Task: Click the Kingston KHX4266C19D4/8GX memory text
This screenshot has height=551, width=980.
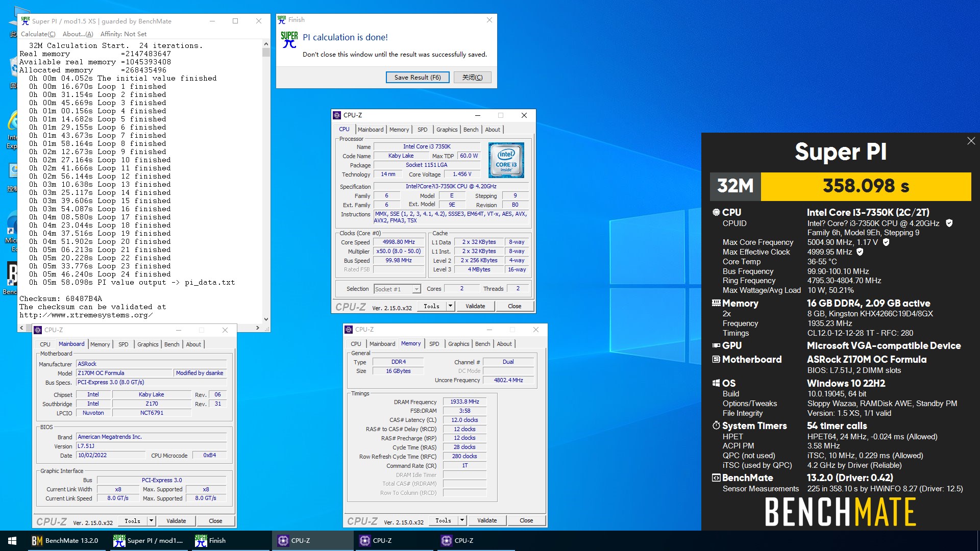Action: tap(870, 314)
